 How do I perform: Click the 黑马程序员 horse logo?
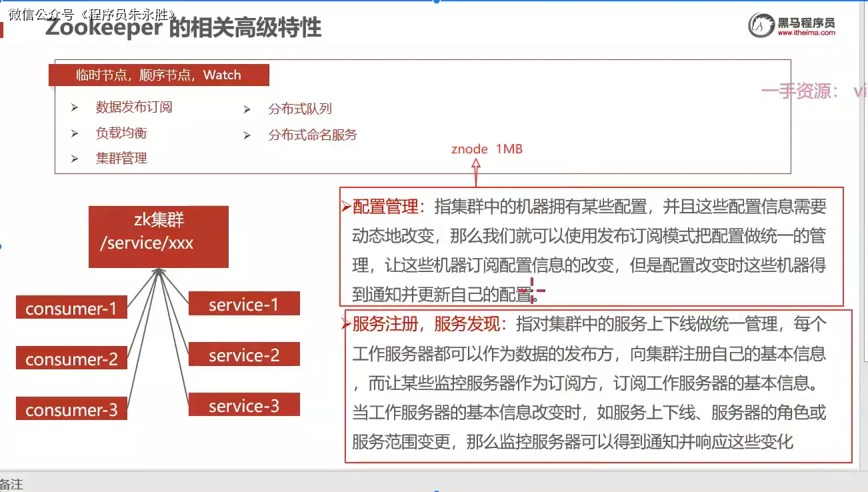click(760, 25)
